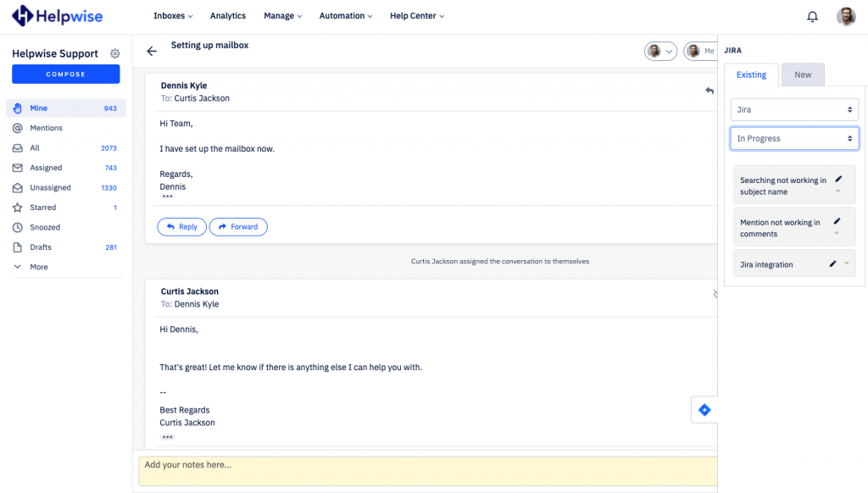Switch to the New tab in Jira panel
Screen dimensions: 868x493
[x=803, y=75]
